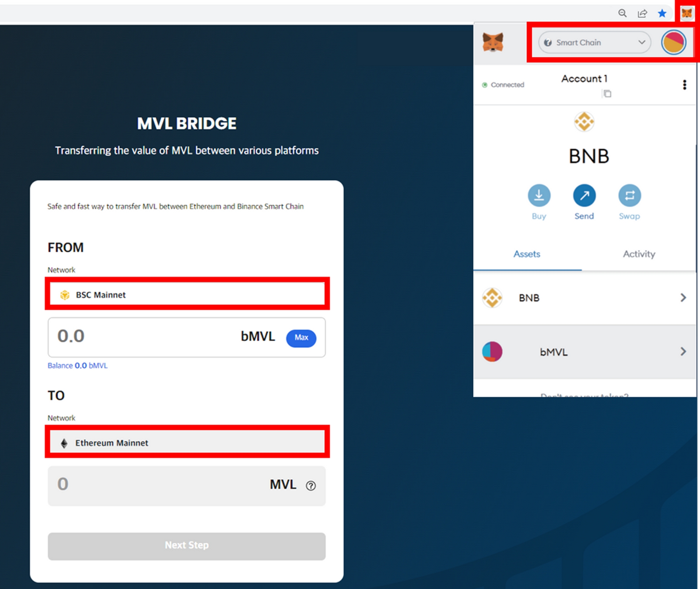700x589 pixels.
Task: Copy account address with copy icon
Action: click(607, 93)
